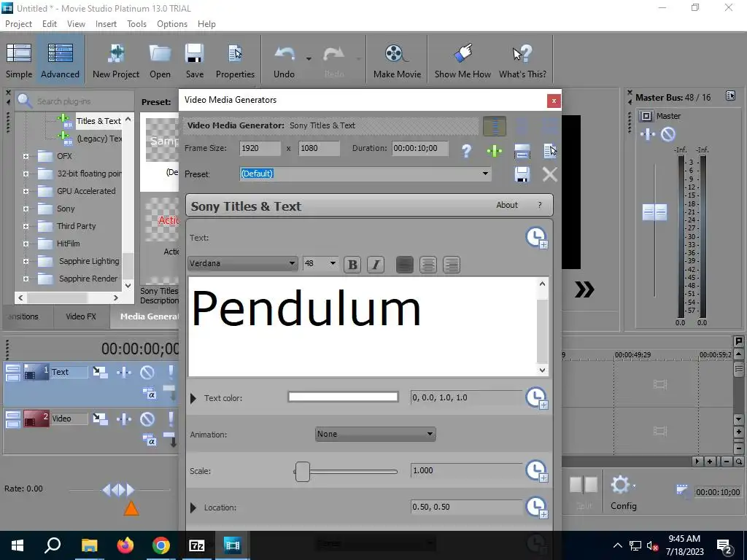Viewport: 747px width, 560px height.
Task: Mute the Text track
Action: [x=147, y=372]
